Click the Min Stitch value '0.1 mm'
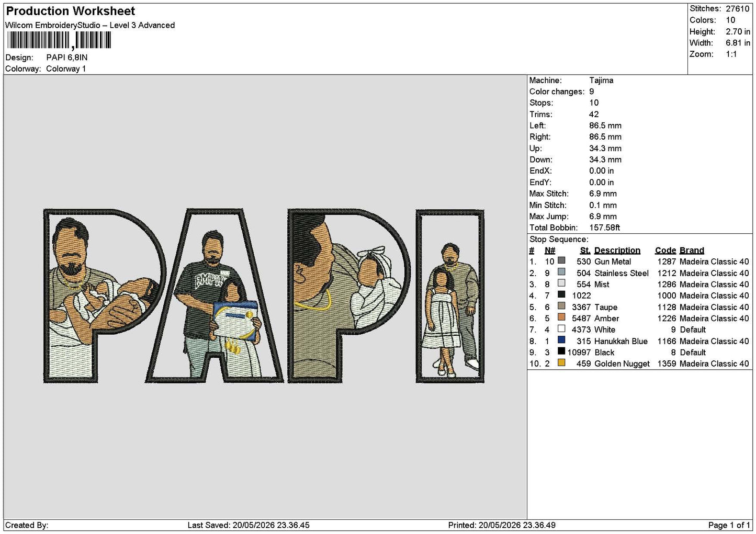756x534 pixels. [x=603, y=205]
